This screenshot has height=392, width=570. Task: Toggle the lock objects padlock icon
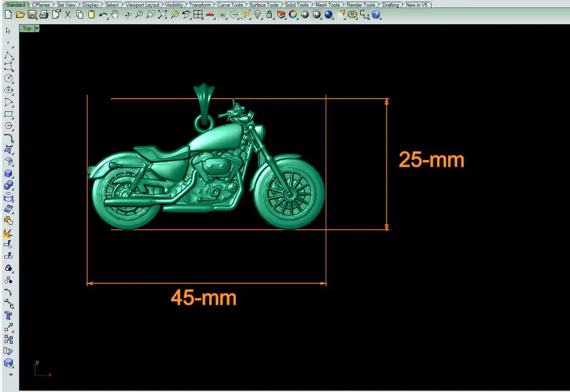(x=269, y=15)
